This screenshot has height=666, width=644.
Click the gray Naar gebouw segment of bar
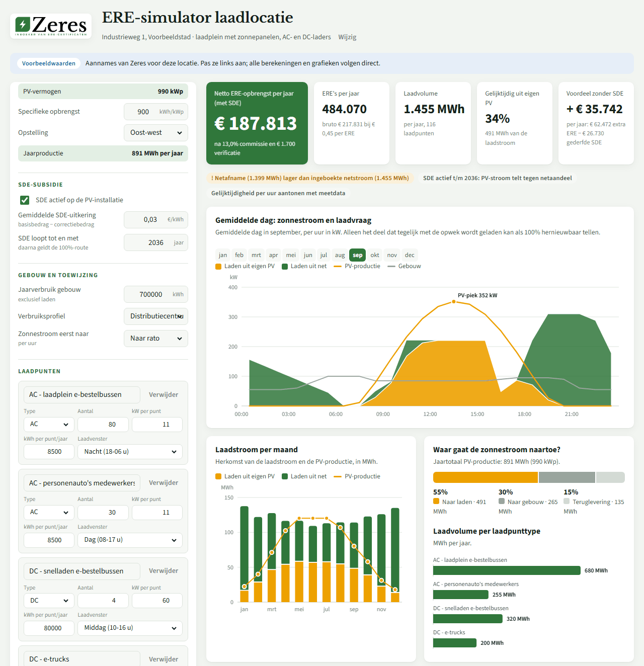[x=567, y=477]
